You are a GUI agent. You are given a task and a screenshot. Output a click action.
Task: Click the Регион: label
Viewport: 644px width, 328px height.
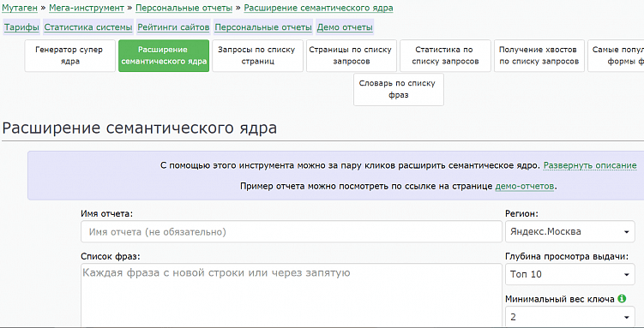(x=522, y=213)
